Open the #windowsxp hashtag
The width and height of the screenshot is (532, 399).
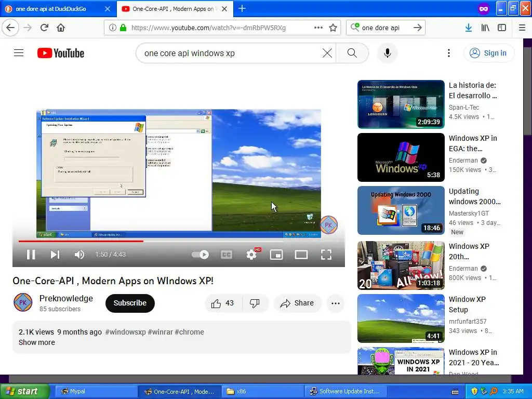click(126, 332)
